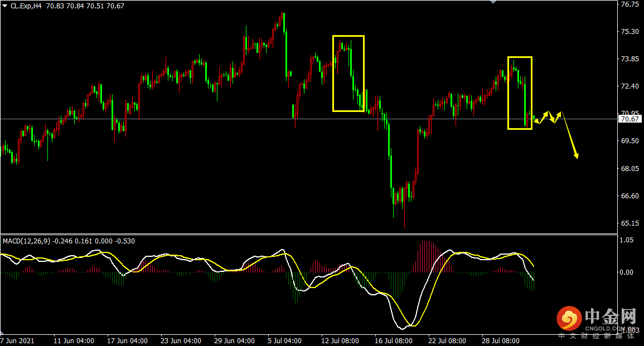Click the 65.15 price scale label
The width and height of the screenshot is (644, 346).
point(630,223)
